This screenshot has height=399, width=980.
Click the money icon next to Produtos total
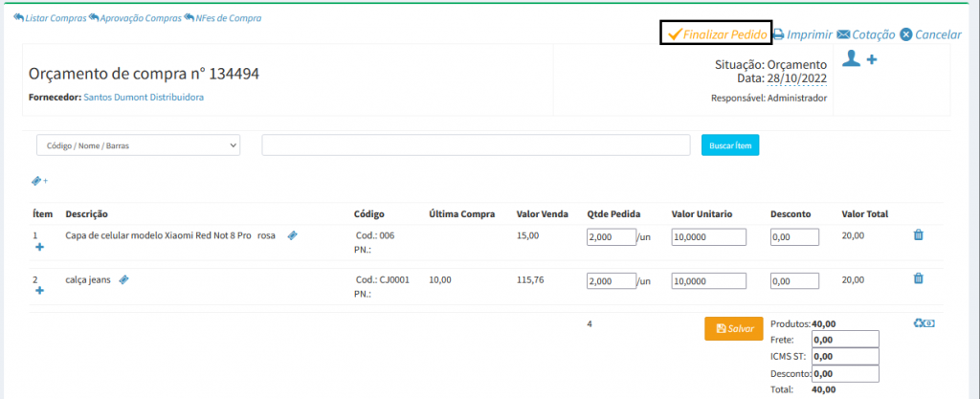[x=924, y=323]
